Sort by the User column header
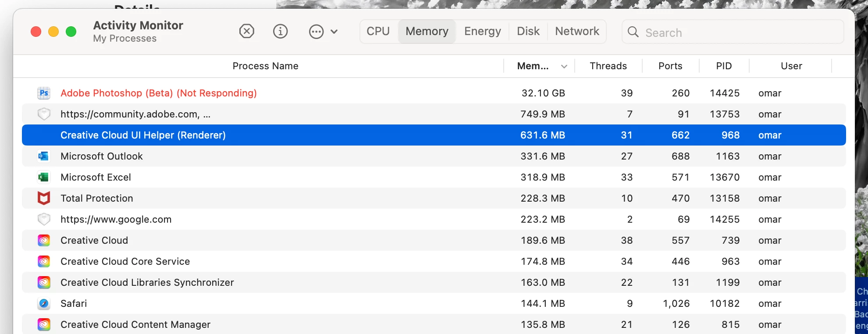This screenshot has height=334, width=868. 791,66
